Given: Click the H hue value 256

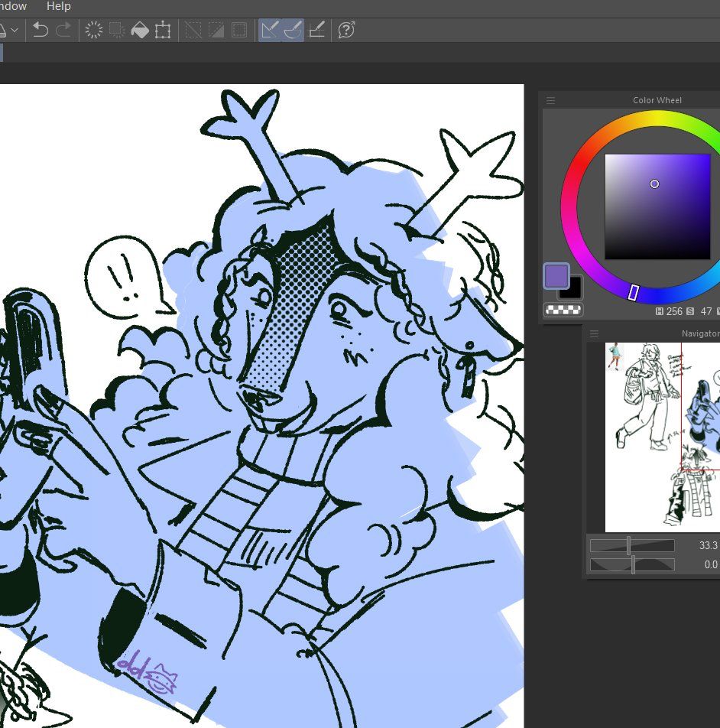Looking at the screenshot, I should [674, 311].
